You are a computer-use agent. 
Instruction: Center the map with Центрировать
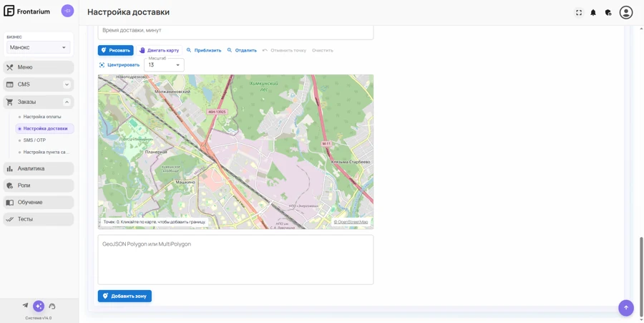point(119,65)
